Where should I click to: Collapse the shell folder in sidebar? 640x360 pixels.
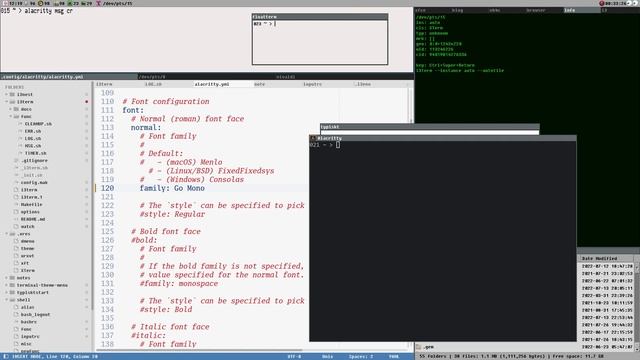click(7, 300)
